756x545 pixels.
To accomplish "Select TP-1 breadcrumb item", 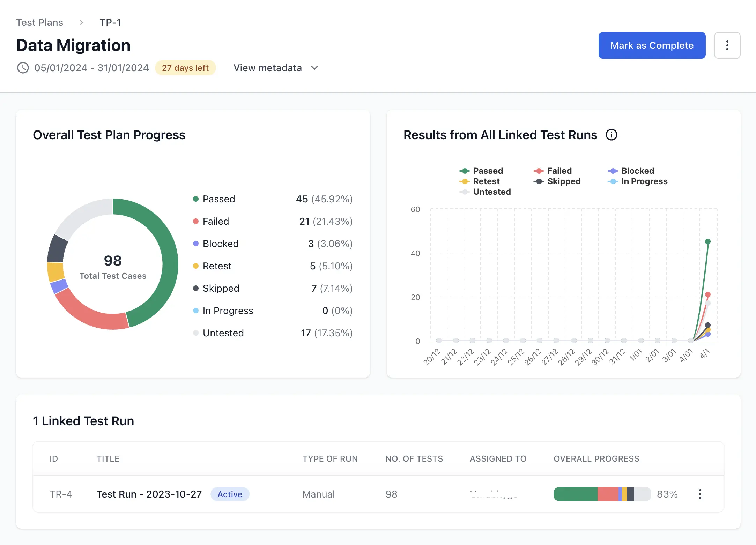I will coord(110,22).
